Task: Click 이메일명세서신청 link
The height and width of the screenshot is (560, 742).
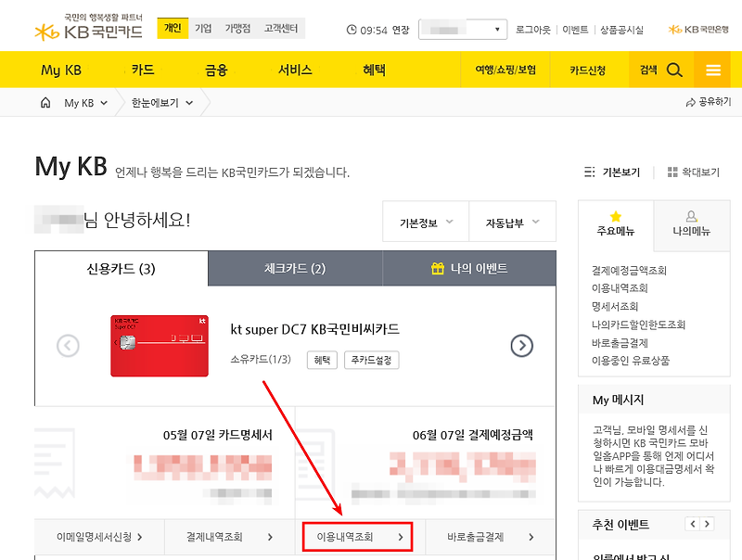Action: [x=99, y=537]
